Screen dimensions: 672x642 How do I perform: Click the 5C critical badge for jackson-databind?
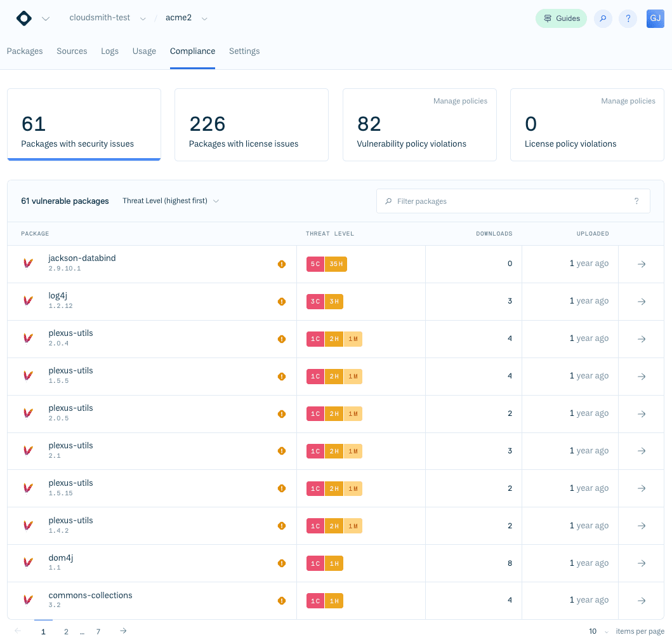(x=315, y=264)
